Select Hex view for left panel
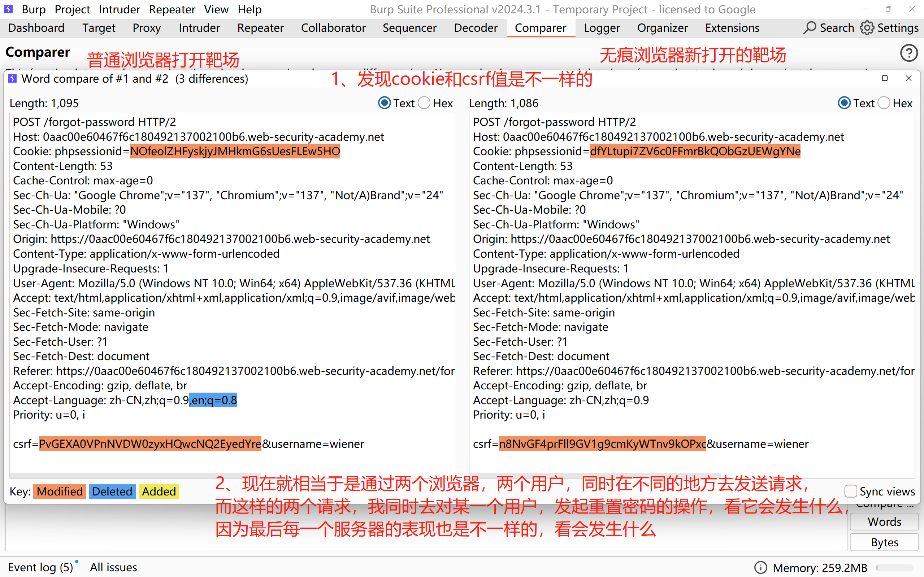This screenshot has height=577, width=924. (x=424, y=103)
